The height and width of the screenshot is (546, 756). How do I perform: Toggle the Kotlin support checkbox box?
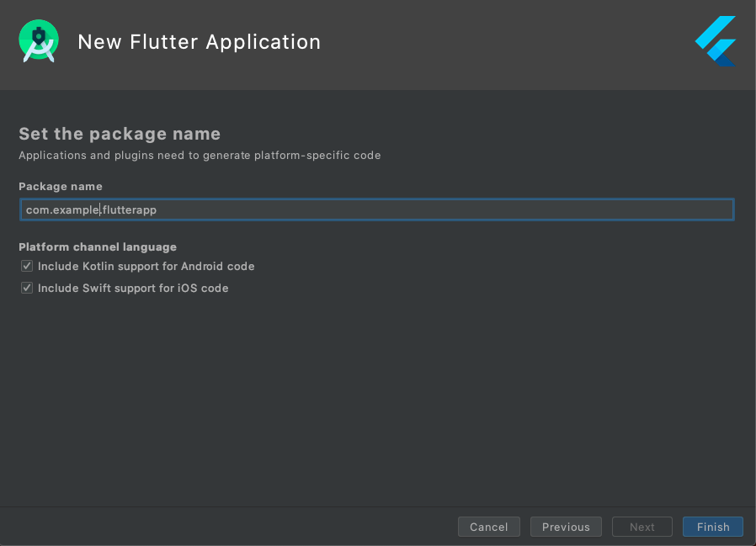(x=28, y=267)
